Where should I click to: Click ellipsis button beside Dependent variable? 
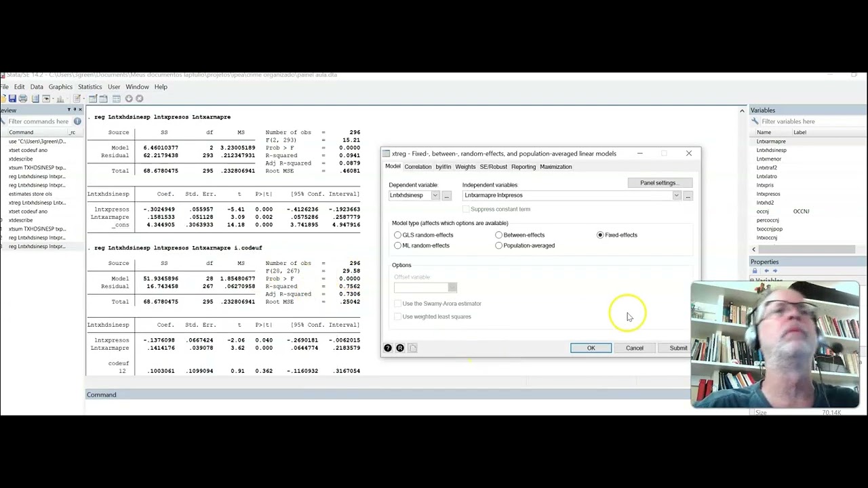[x=446, y=196]
